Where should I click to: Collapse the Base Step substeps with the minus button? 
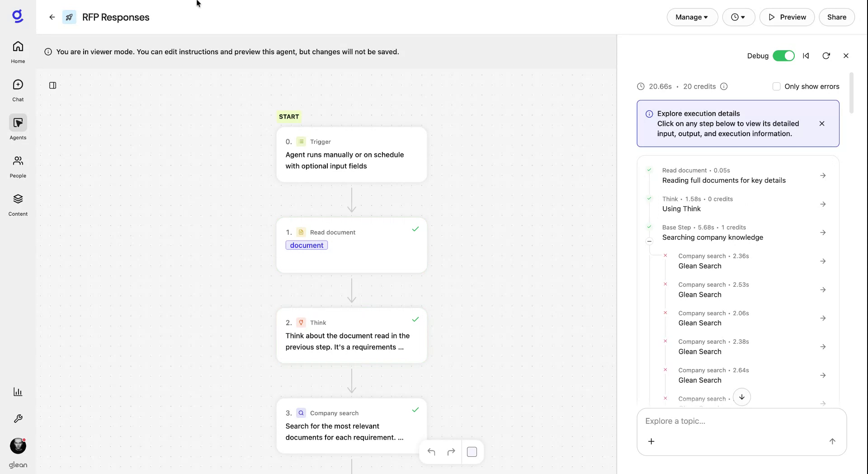(649, 242)
